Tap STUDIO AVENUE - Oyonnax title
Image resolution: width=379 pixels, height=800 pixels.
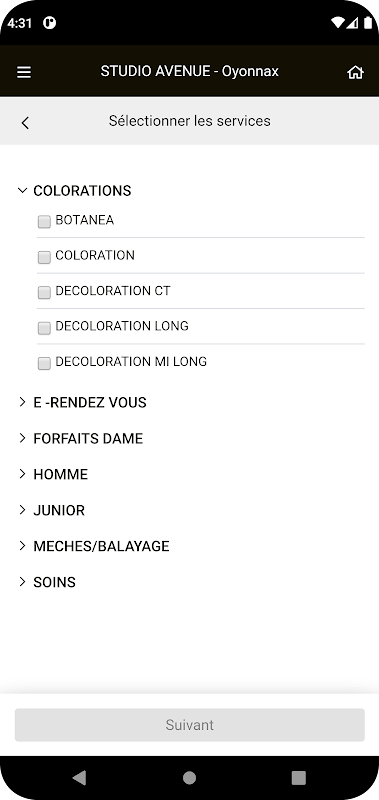coord(189,71)
